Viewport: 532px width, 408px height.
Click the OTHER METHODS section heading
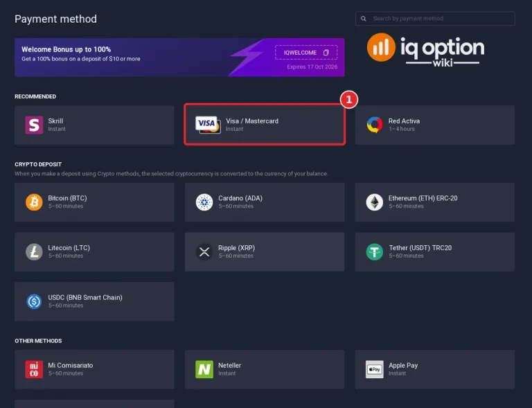38,341
